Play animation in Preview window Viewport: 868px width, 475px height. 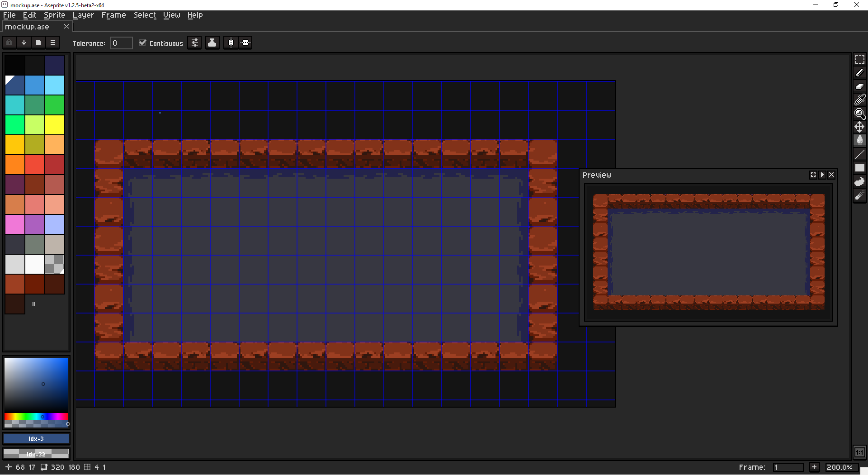(x=822, y=175)
